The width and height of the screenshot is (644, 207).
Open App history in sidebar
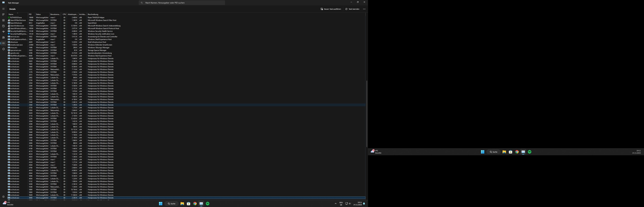[3, 26]
